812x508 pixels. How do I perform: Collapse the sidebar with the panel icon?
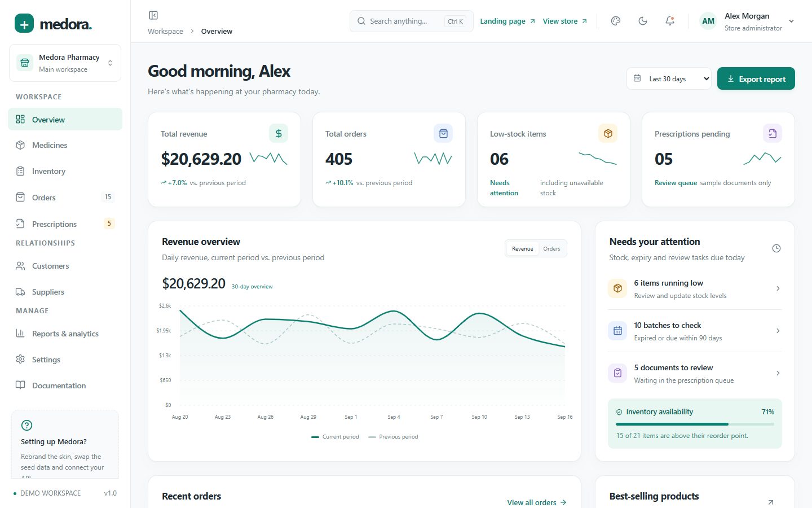pyautogui.click(x=153, y=15)
